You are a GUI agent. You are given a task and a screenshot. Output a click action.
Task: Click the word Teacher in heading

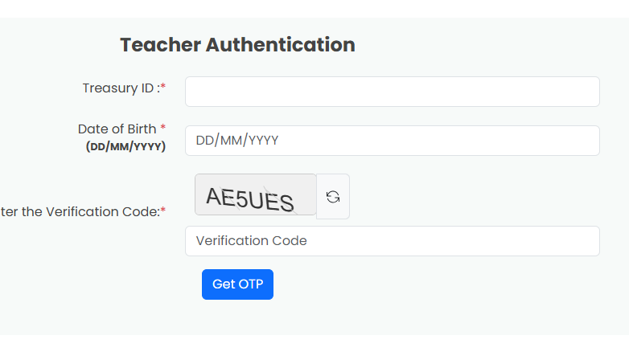(160, 44)
